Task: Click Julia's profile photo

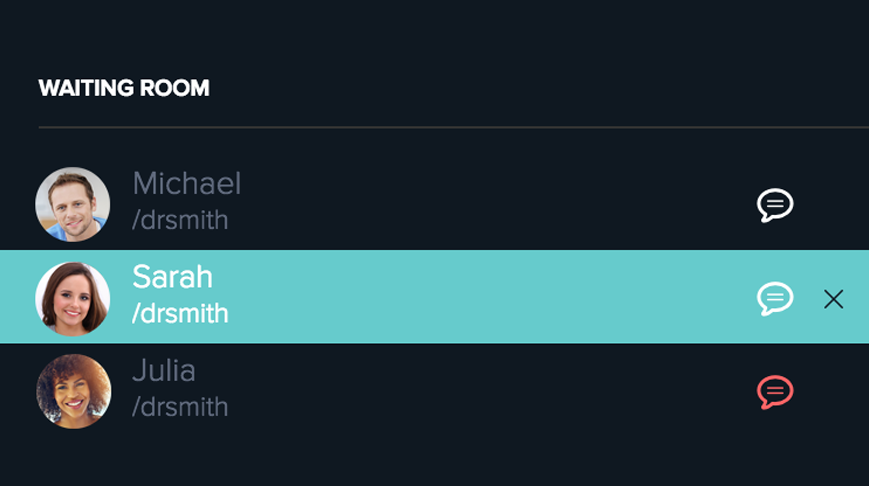Action: (73, 391)
